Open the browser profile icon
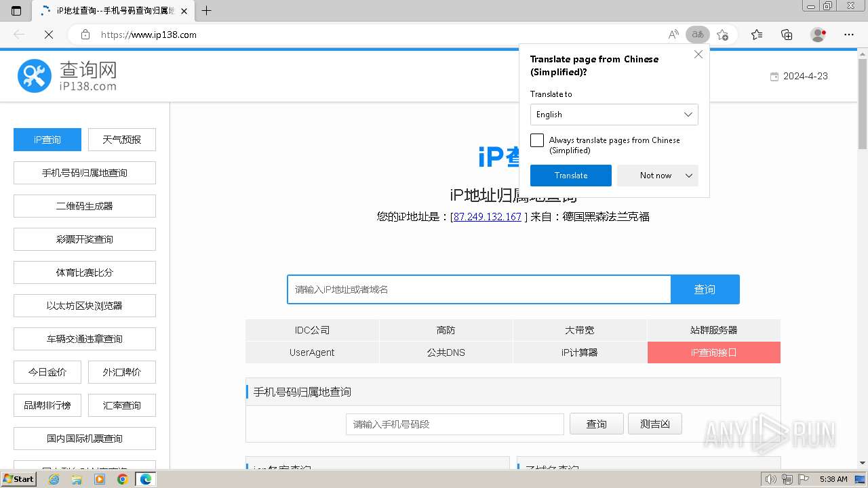 (818, 35)
